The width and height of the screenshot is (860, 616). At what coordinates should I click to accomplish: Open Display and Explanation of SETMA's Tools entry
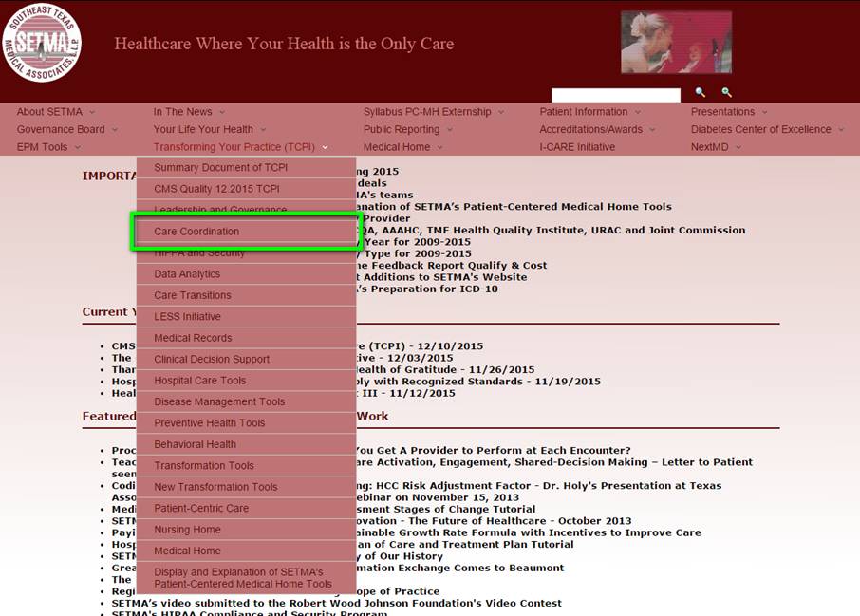tap(246, 578)
